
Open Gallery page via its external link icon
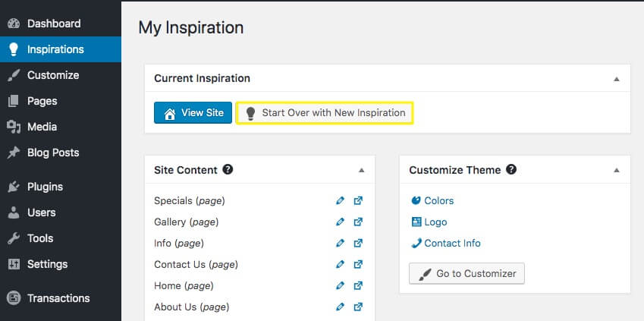pos(358,222)
